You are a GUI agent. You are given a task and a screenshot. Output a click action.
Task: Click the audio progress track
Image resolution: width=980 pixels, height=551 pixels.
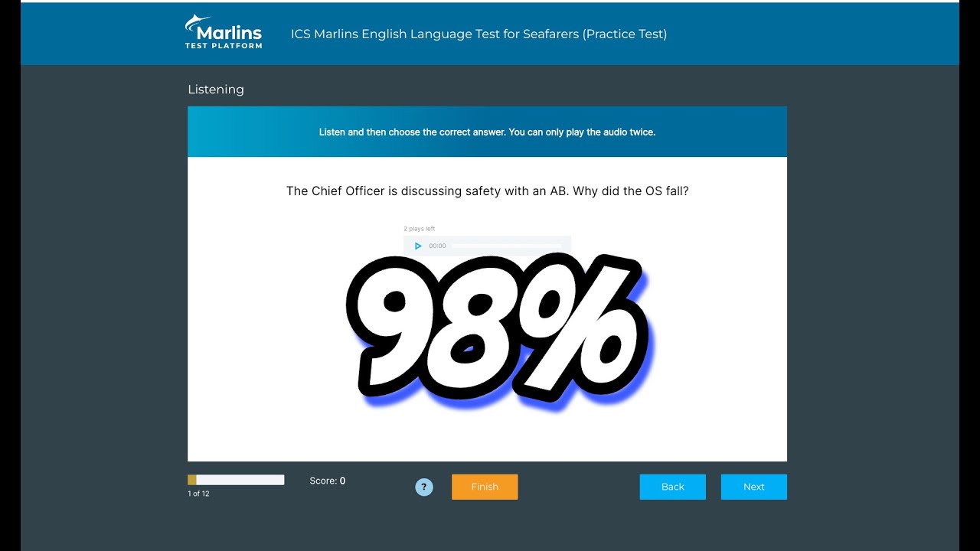pyautogui.click(x=506, y=246)
